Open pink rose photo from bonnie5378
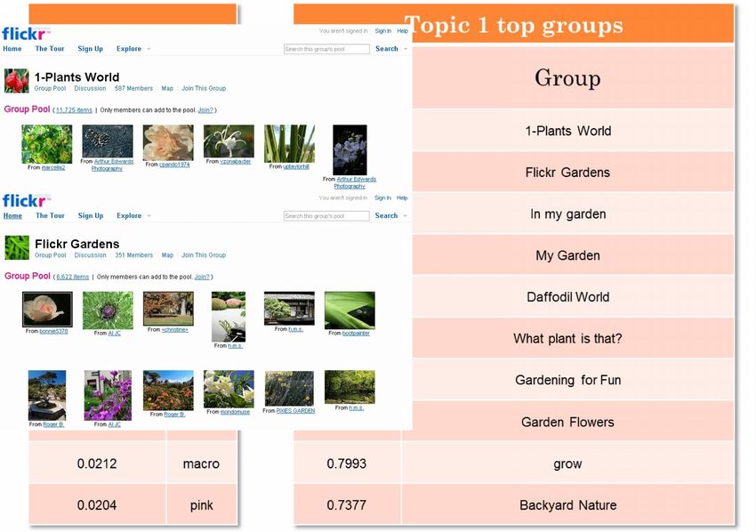This screenshot has width=756, height=532. pyautogui.click(x=47, y=310)
